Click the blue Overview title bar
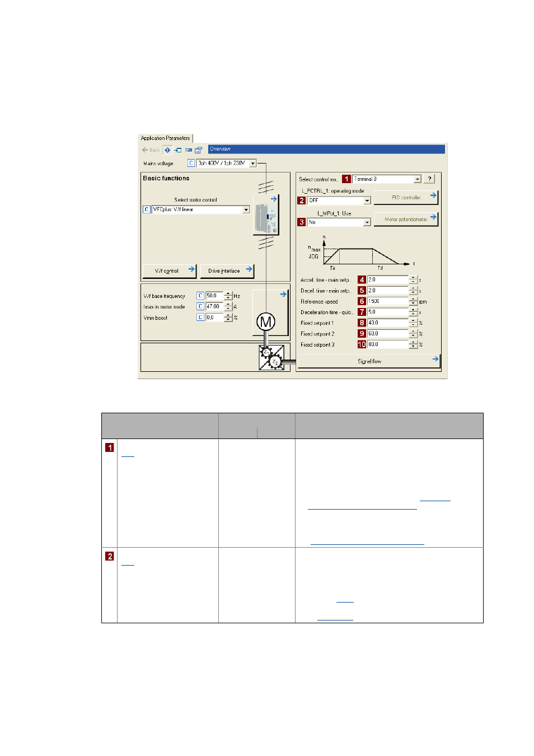Image resolution: width=534 pixels, height=756 pixels. pyautogui.click(x=326, y=149)
